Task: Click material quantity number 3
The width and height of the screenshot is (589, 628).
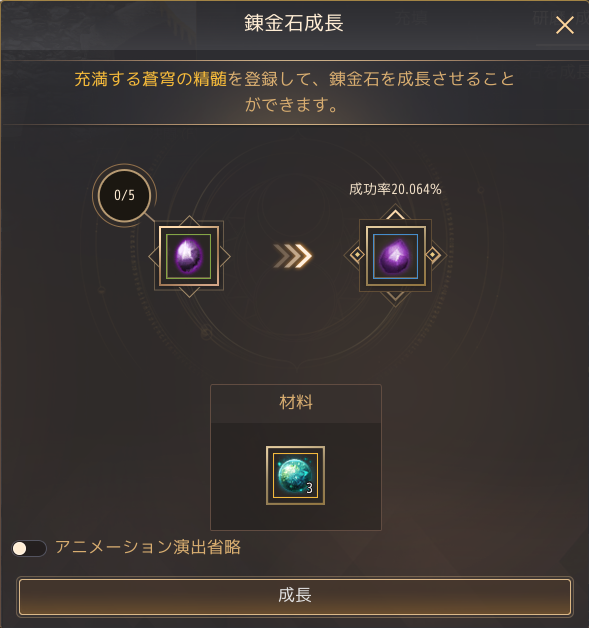Action: pyautogui.click(x=309, y=488)
